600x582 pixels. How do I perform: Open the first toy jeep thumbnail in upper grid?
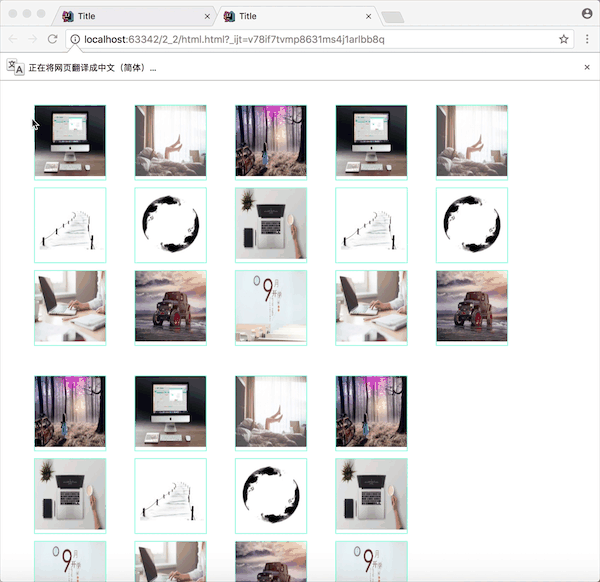pos(170,306)
